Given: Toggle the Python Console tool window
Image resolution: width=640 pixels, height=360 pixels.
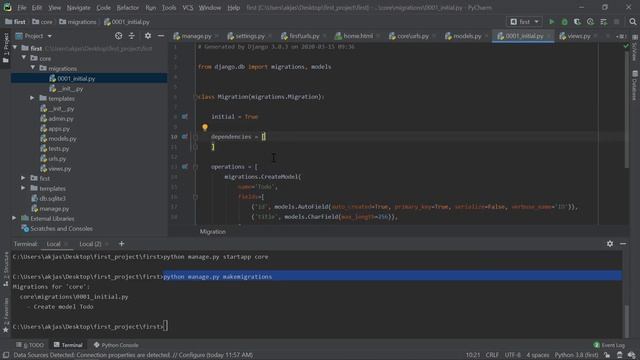Looking at the screenshot, I should pos(116,345).
